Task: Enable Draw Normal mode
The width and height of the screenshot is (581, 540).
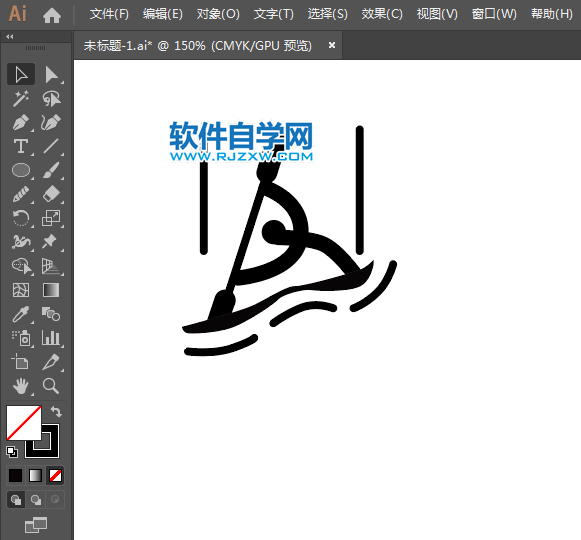Action: click(16, 500)
